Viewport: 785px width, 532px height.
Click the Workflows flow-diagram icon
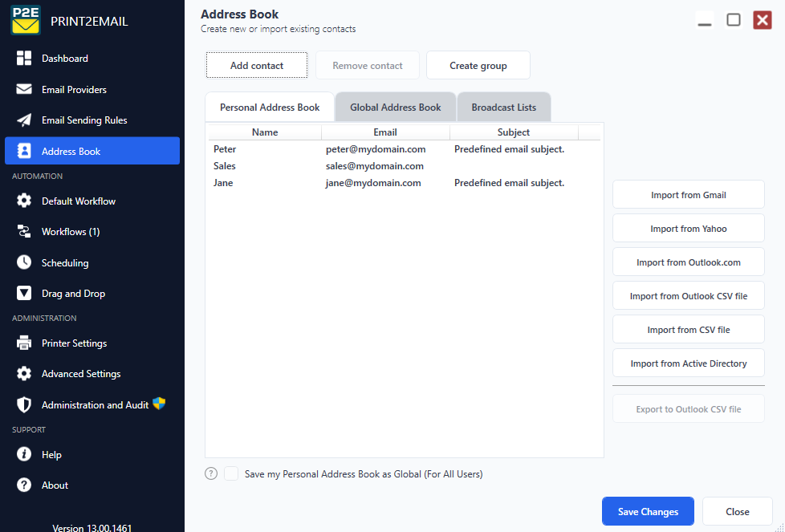23,231
